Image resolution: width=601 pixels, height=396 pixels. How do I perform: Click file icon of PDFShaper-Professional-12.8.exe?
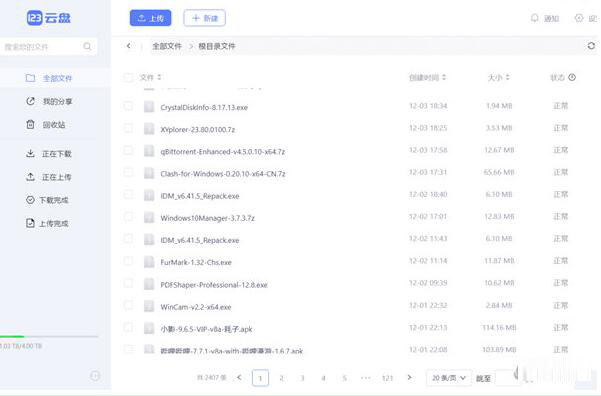tap(149, 284)
